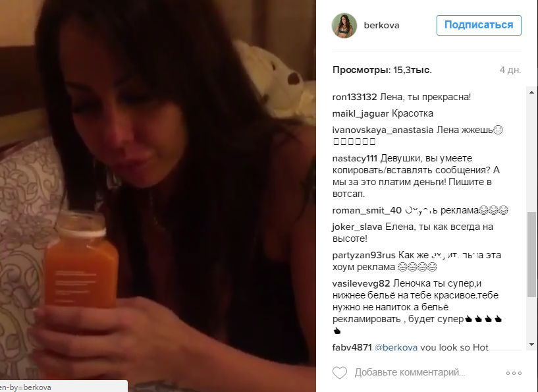Open commenter joker_slava's profile

[357, 227]
